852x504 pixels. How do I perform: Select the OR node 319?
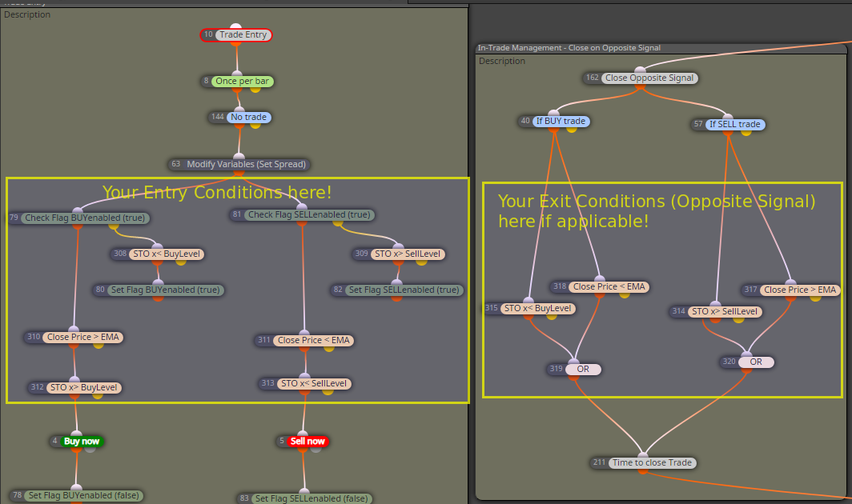pyautogui.click(x=574, y=369)
